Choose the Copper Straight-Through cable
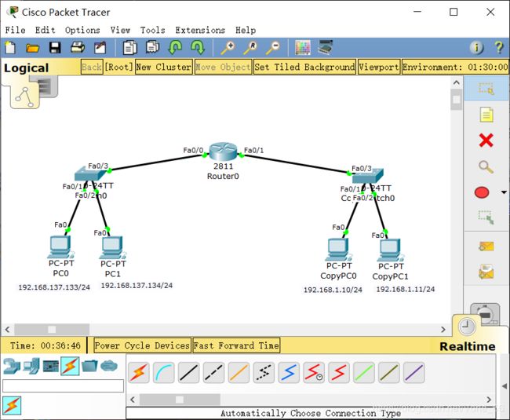The height and width of the screenshot is (420, 510). click(188, 372)
